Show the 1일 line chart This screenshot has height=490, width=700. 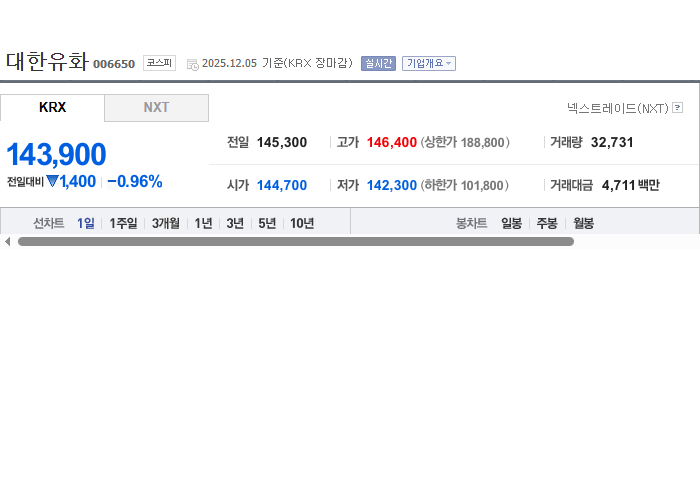[x=86, y=223]
